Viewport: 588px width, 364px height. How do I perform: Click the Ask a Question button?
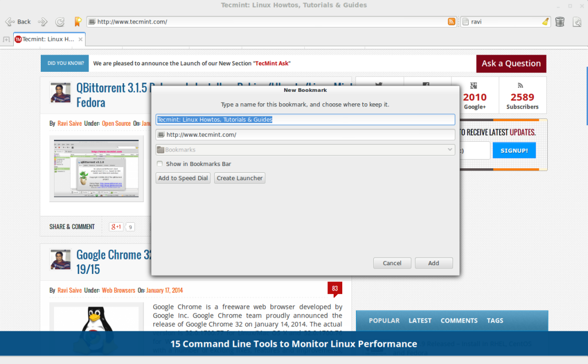coord(511,63)
